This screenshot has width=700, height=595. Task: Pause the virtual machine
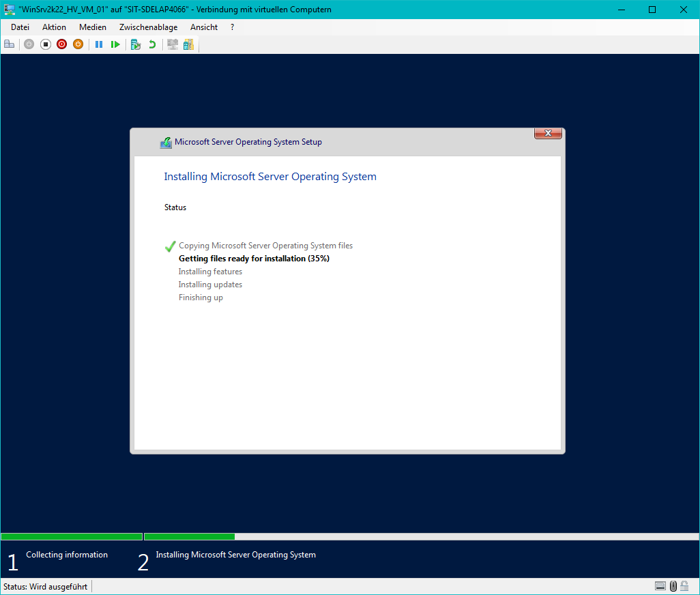click(99, 44)
